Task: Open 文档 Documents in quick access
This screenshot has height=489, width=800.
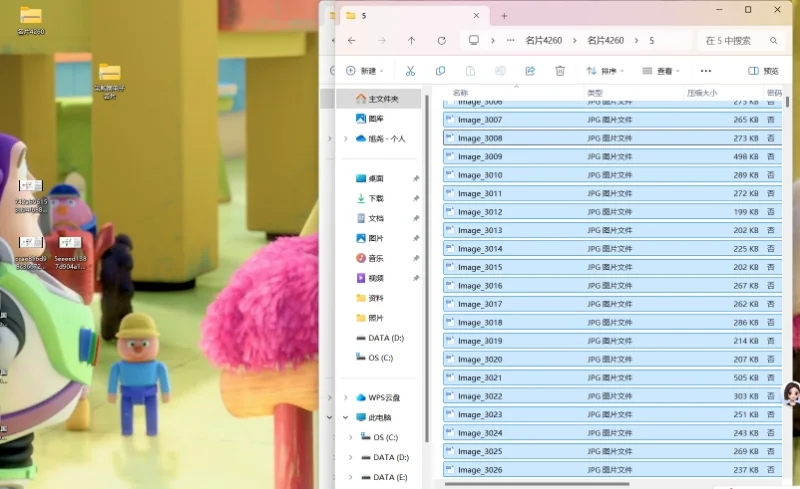Action: point(369,218)
